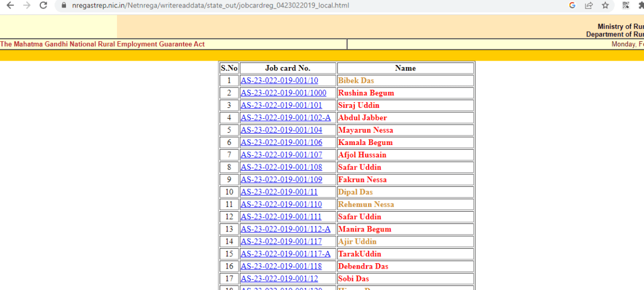Click the Name column header
The height and width of the screenshot is (290, 644).
[405, 68]
